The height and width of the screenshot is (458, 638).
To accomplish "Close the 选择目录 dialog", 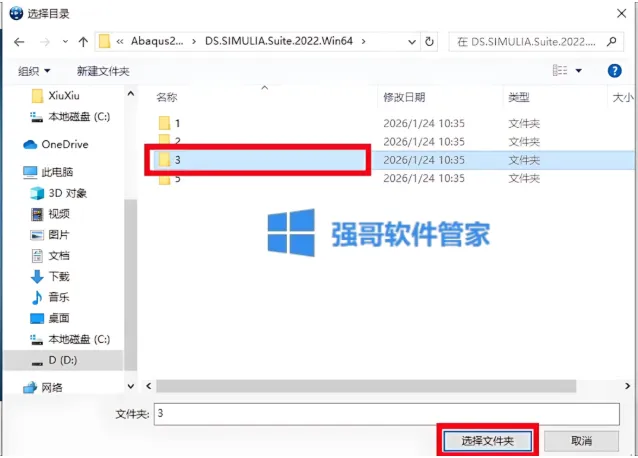I will coord(621,13).
